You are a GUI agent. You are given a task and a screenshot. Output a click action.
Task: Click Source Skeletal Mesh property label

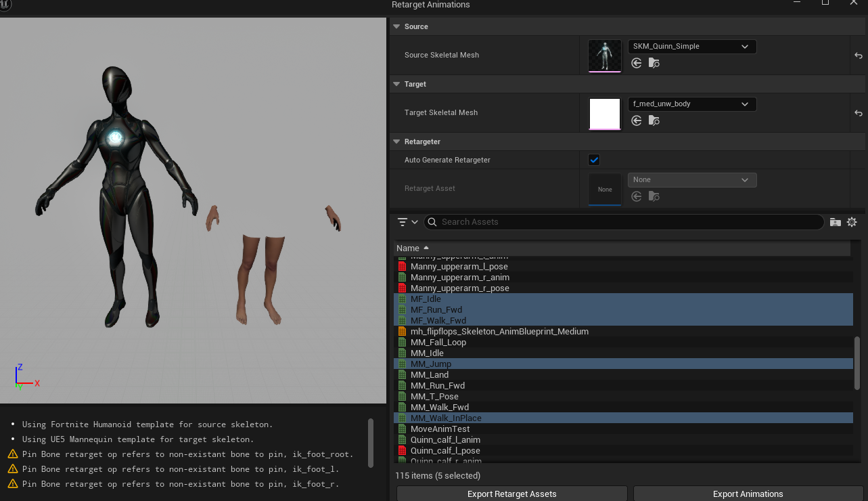[442, 56]
